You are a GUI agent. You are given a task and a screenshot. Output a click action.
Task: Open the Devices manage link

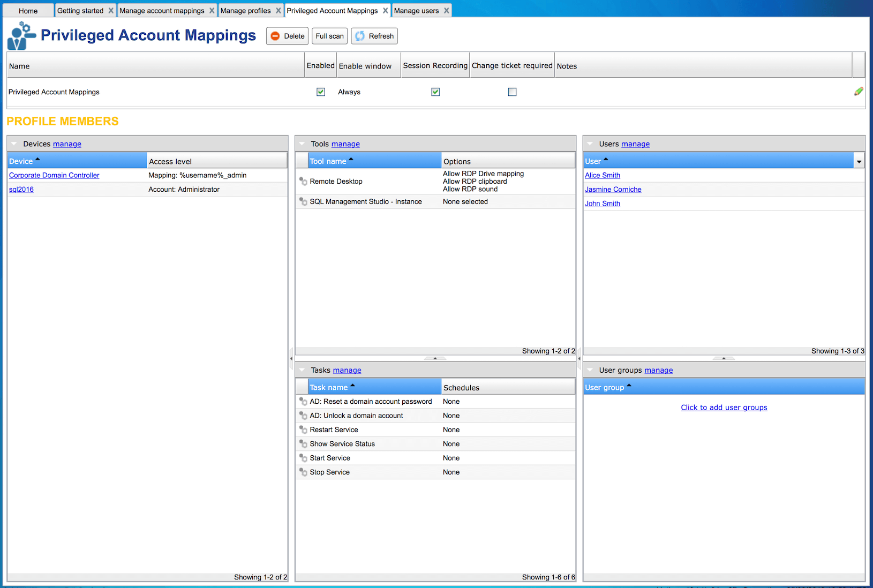tap(67, 144)
